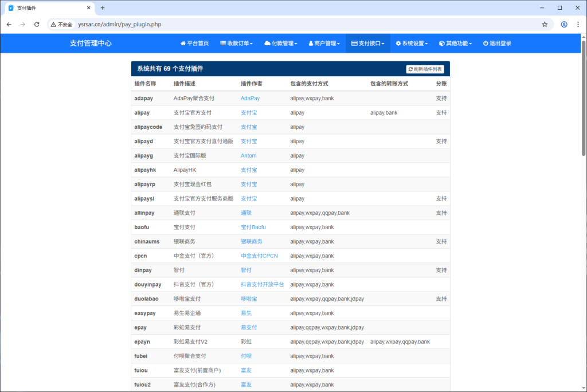Click the 支付宝国际版 description text

190,156
